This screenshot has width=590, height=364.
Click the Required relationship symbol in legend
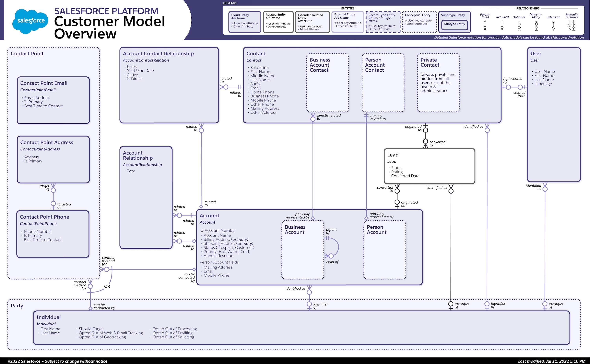pyautogui.click(x=502, y=26)
